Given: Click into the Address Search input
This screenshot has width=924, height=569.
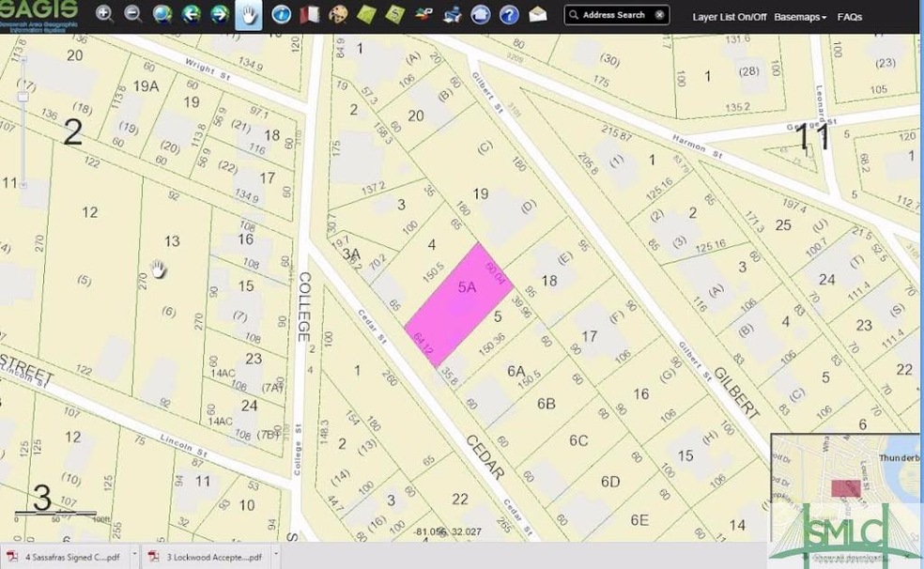Looking at the screenshot, I should [616, 15].
